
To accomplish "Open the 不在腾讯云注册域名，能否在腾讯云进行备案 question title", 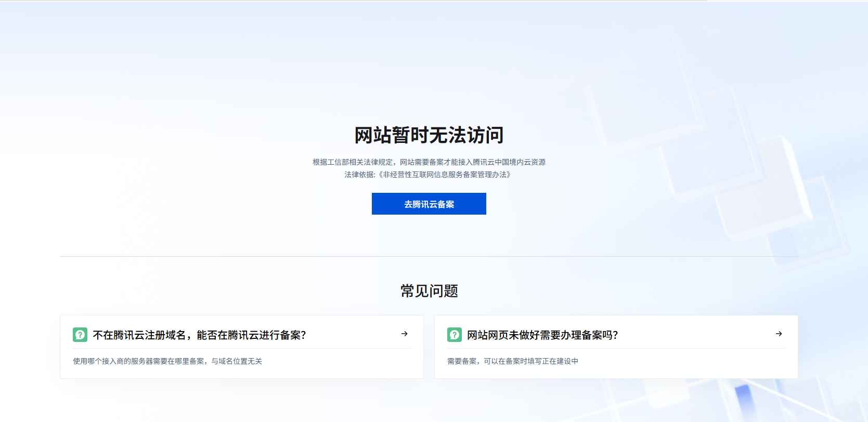I will click(x=199, y=335).
